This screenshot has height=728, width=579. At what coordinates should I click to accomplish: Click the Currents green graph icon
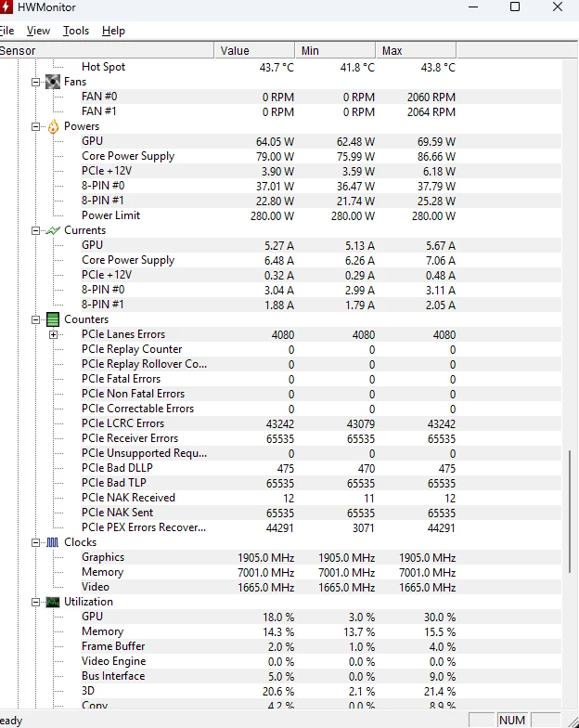(53, 230)
